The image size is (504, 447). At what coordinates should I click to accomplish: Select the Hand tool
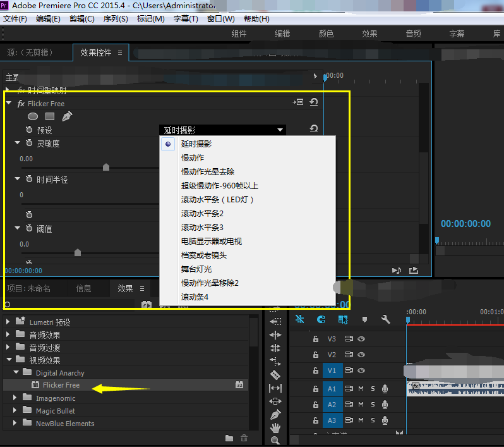click(x=275, y=428)
